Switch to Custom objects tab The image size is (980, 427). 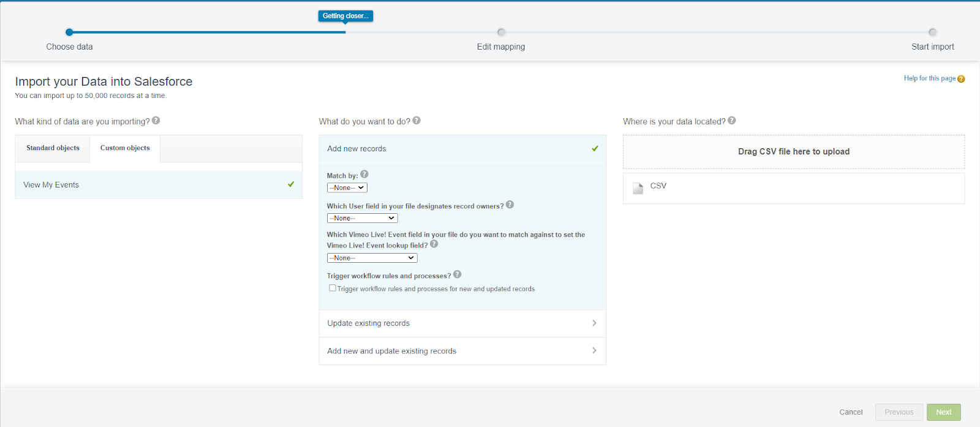pyautogui.click(x=125, y=148)
